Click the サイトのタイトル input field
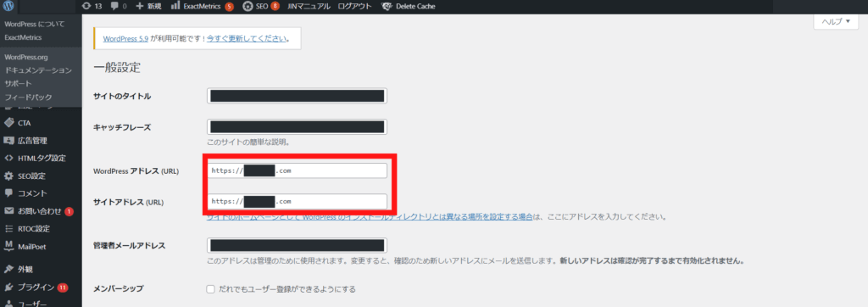The width and height of the screenshot is (868, 307). point(298,96)
